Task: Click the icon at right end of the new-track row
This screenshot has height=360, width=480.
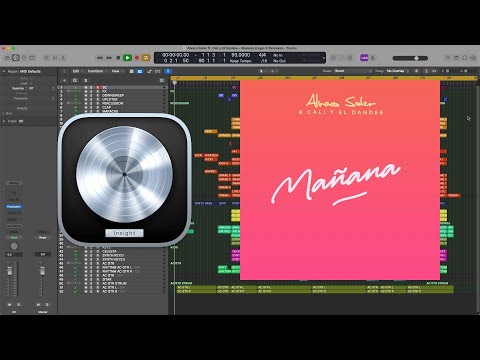Action: (x=162, y=80)
